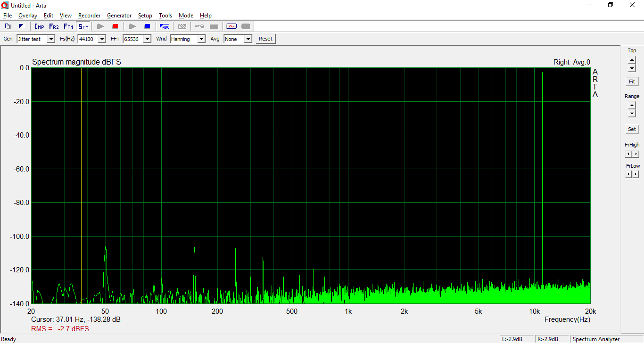
Task: Click the Reset button
Action: (265, 39)
